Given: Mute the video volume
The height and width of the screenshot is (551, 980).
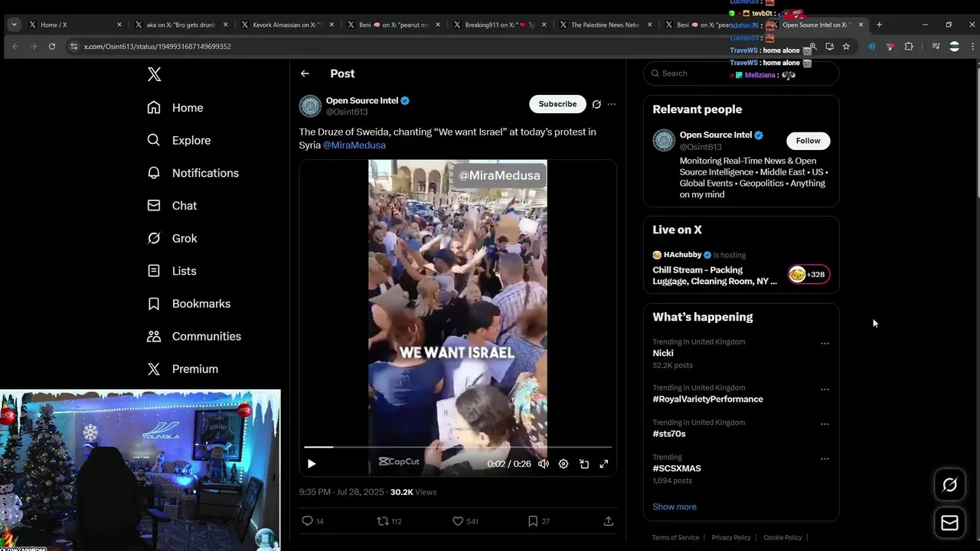Looking at the screenshot, I should click(544, 464).
